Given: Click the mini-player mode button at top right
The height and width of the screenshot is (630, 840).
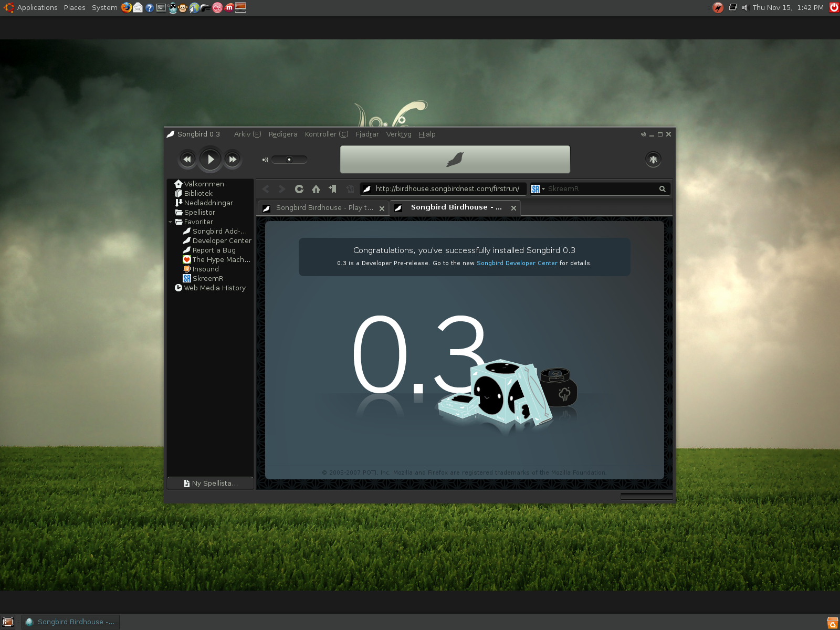Looking at the screenshot, I should pyautogui.click(x=643, y=134).
